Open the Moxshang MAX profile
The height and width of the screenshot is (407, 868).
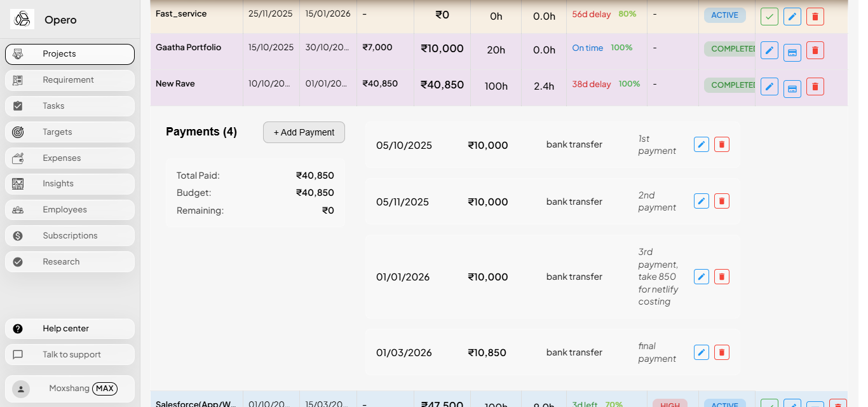pyautogui.click(x=69, y=389)
